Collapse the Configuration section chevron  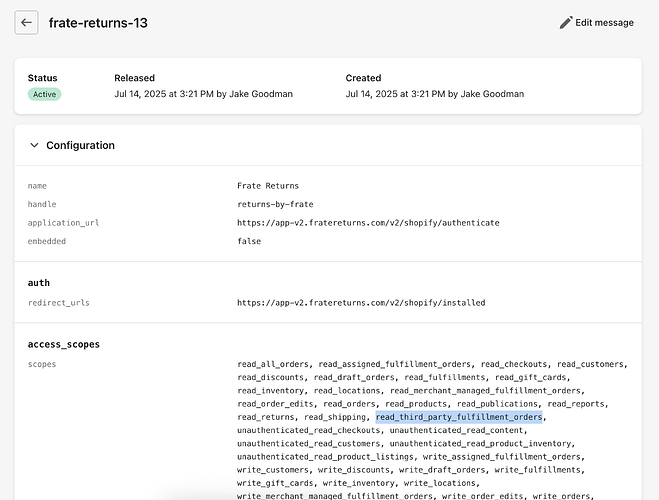coord(34,145)
